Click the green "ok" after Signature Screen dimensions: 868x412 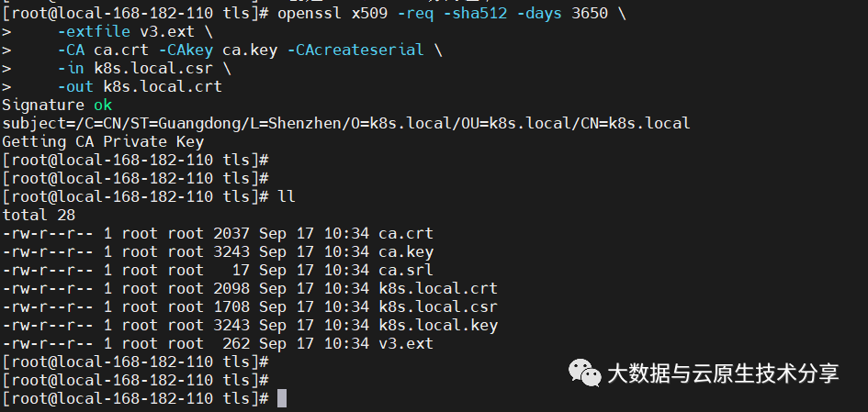click(103, 105)
